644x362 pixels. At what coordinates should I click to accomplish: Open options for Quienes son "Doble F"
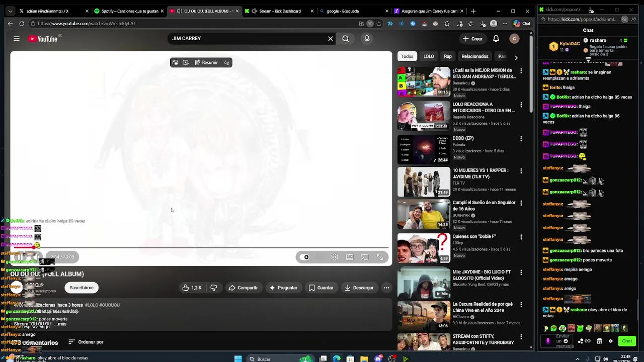[x=521, y=237]
